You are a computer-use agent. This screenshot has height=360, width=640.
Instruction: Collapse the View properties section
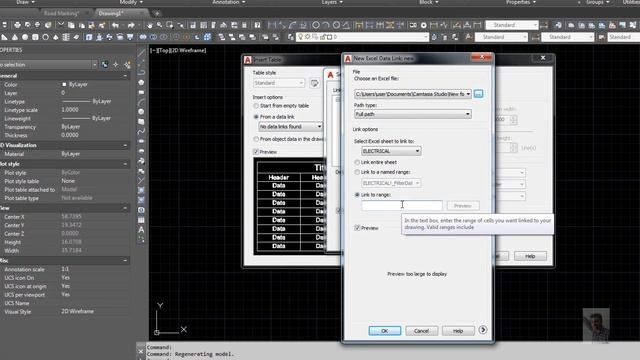125,208
